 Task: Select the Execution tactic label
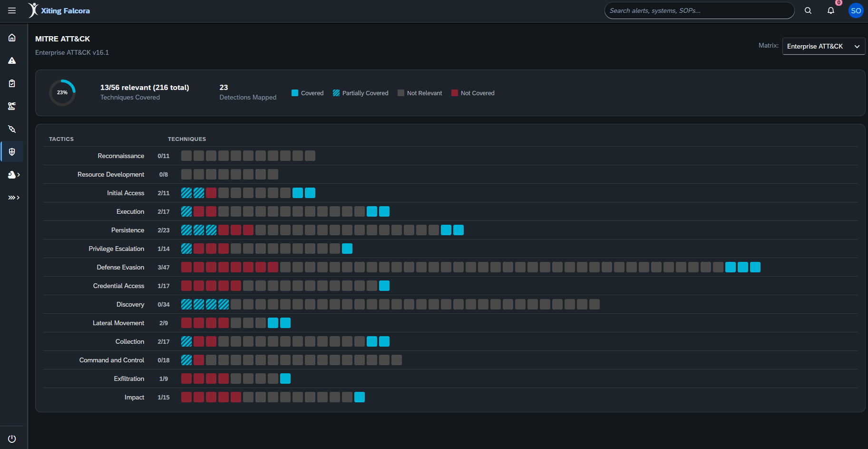coord(130,211)
